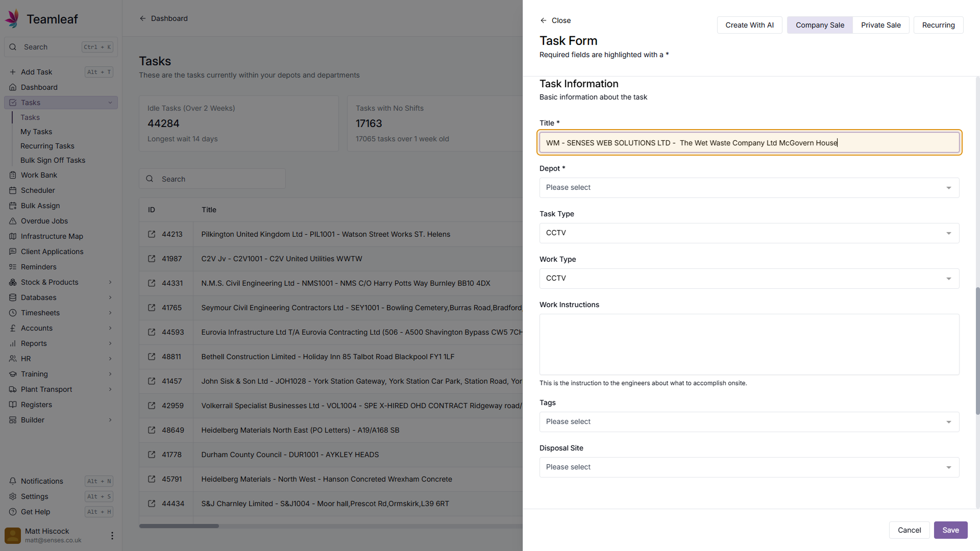
Task: Click the Plant Transport truck icon
Action: pos(13,389)
